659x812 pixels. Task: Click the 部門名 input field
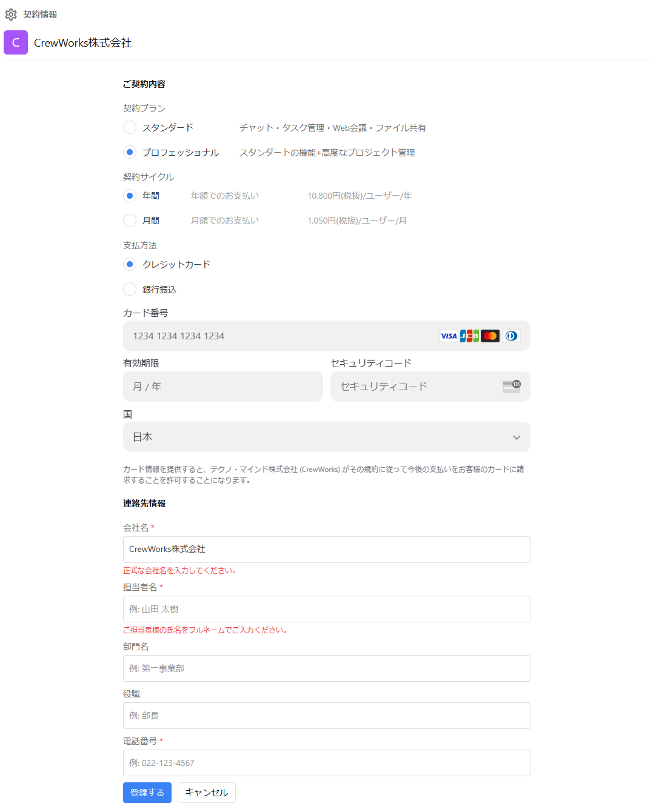(326, 668)
